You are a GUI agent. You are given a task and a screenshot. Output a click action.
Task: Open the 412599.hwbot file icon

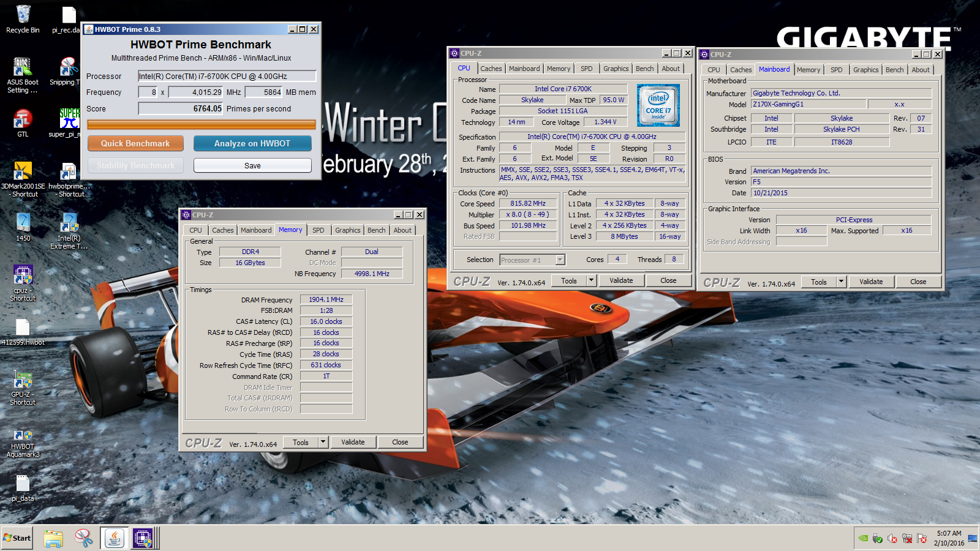(23, 332)
